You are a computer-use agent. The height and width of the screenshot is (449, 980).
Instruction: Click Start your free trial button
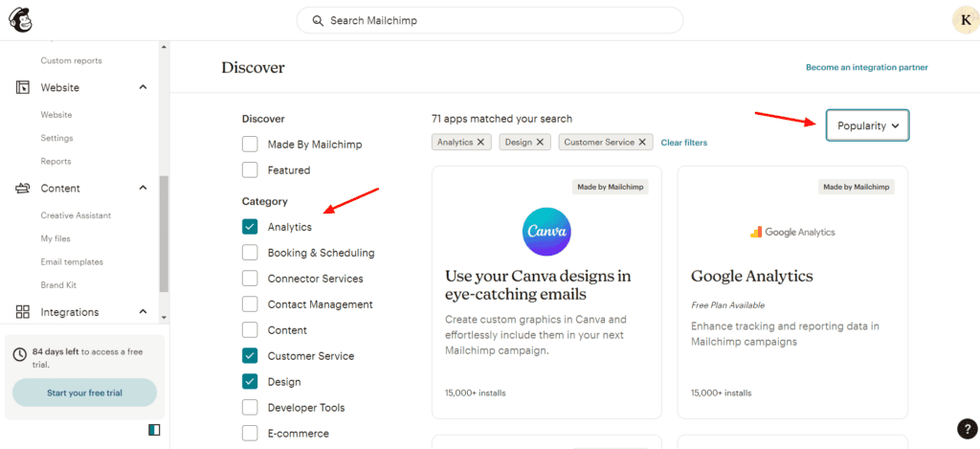[84, 393]
